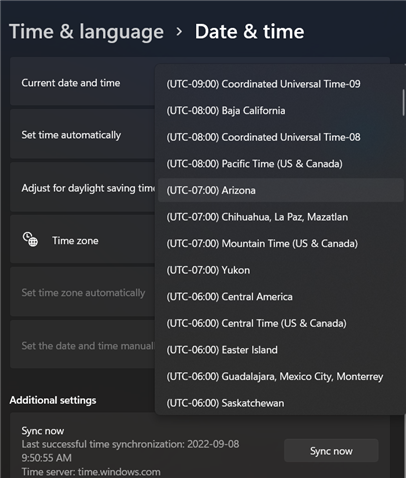Select (UTC-08:00) Coordinated Universal Time-08
This screenshot has height=478, width=406.
[281, 137]
